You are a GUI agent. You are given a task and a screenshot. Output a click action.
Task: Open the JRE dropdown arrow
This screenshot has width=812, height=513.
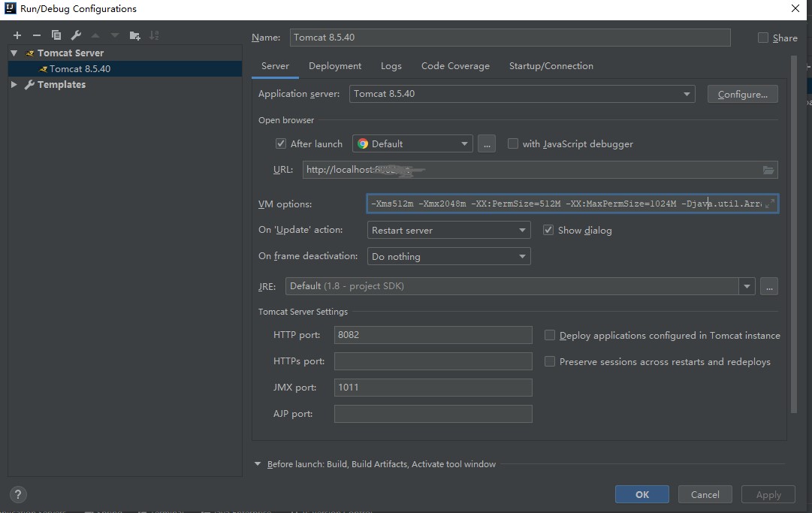click(747, 286)
